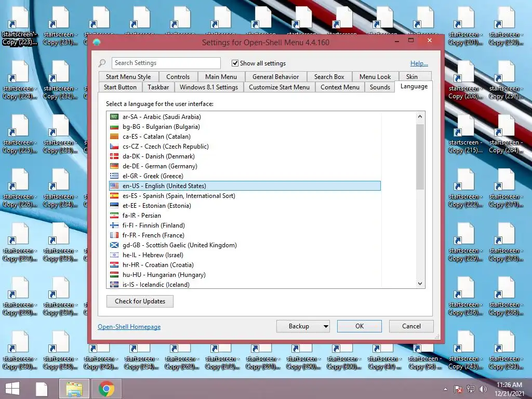
Task: Click the Scottish flag icon
Action: coord(114,245)
